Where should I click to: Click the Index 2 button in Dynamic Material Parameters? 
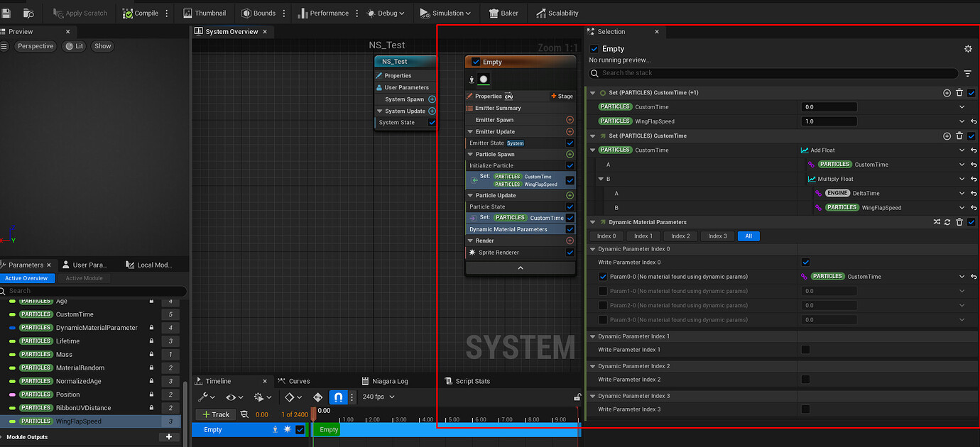(680, 236)
